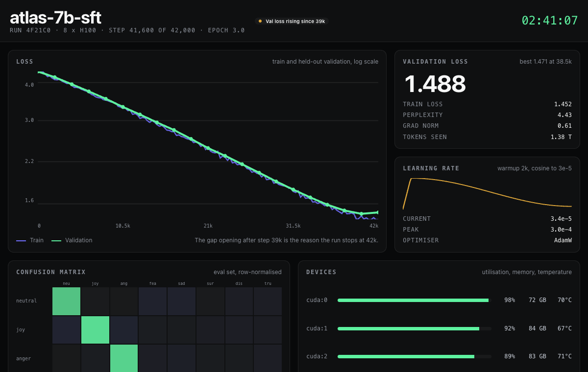This screenshot has width=588, height=372.
Task: Click the atlas-7b-sft run title
Action: point(55,18)
